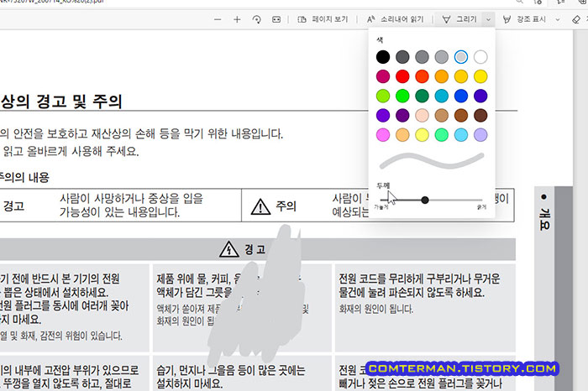Choose the tan swatch

[x=441, y=115]
